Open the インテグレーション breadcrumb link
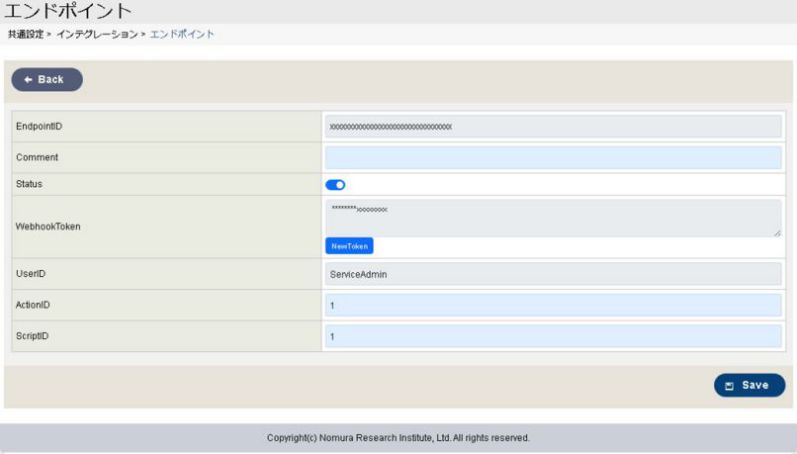This screenshot has height=454, width=797. point(97,35)
